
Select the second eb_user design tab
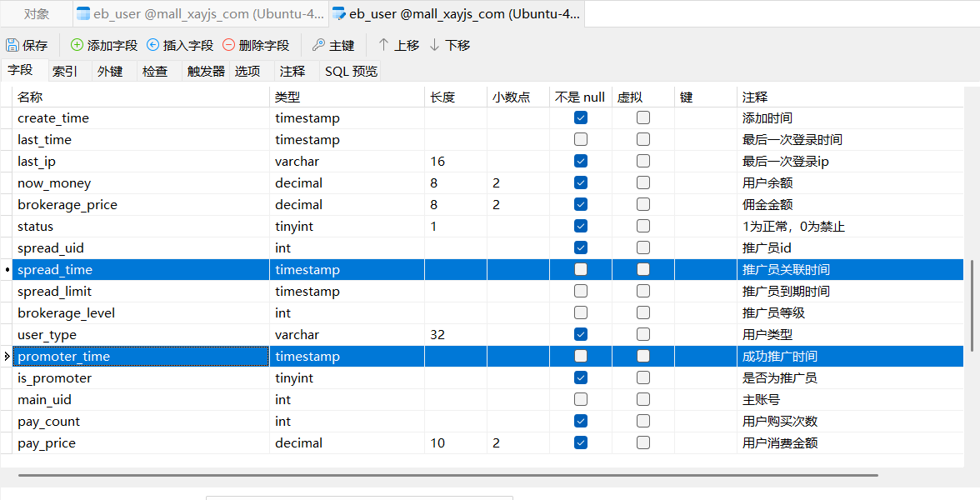coord(457,13)
